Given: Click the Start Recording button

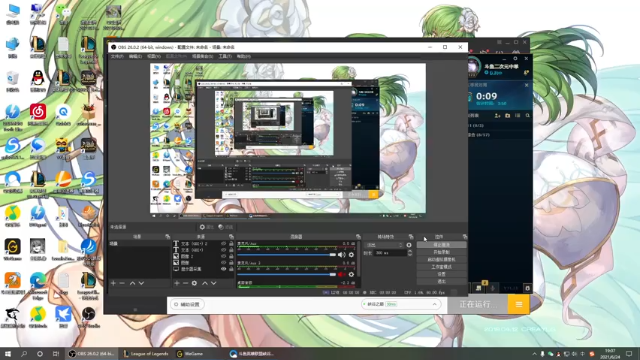Looking at the screenshot, I should tap(441, 252).
